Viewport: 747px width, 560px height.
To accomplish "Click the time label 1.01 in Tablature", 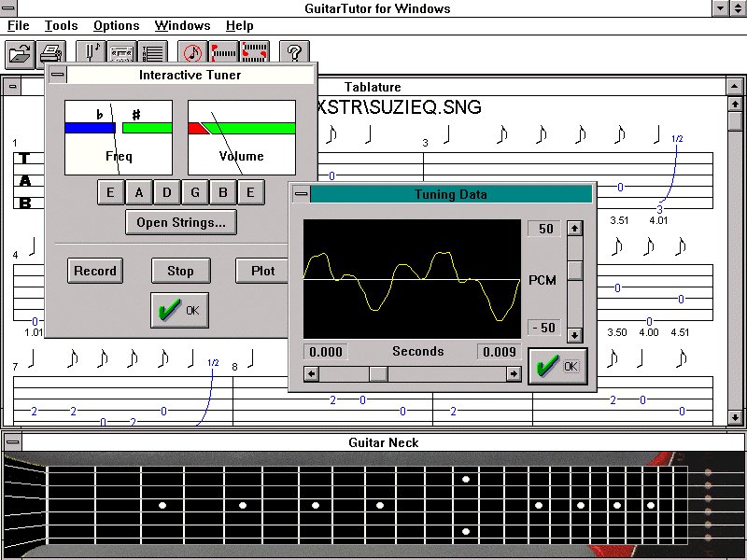I will point(34,332).
